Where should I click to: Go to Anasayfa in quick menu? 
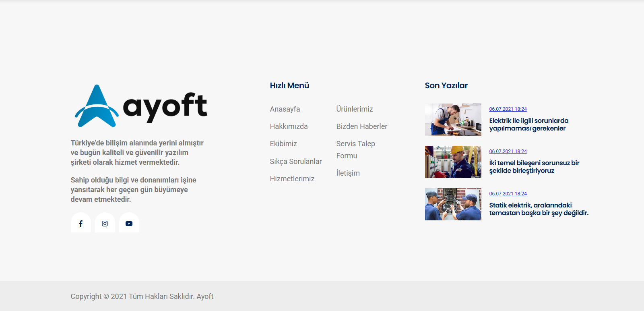[285, 109]
